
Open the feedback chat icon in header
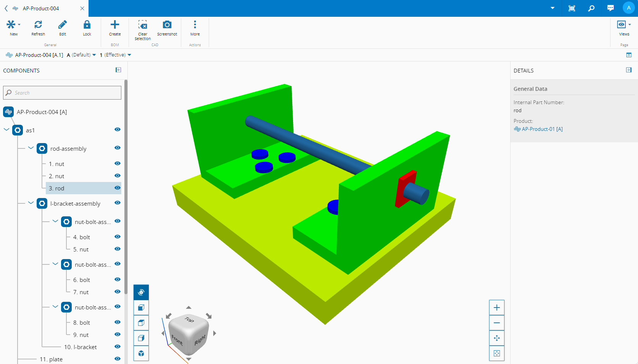click(611, 8)
